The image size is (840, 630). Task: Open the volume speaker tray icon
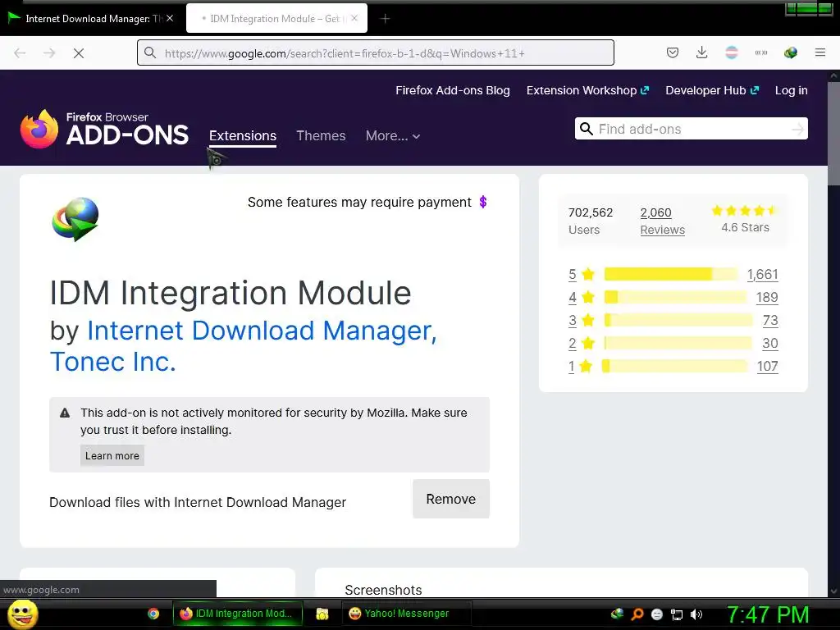[x=696, y=614]
